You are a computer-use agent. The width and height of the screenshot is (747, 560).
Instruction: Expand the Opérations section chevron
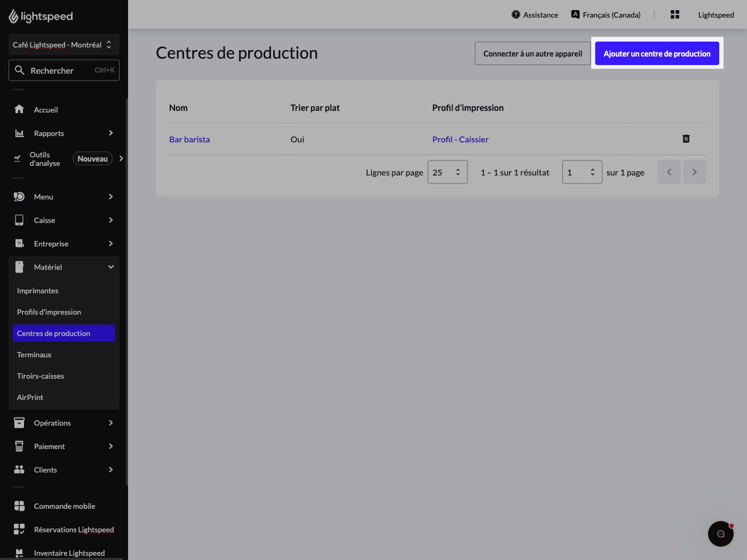tap(111, 423)
